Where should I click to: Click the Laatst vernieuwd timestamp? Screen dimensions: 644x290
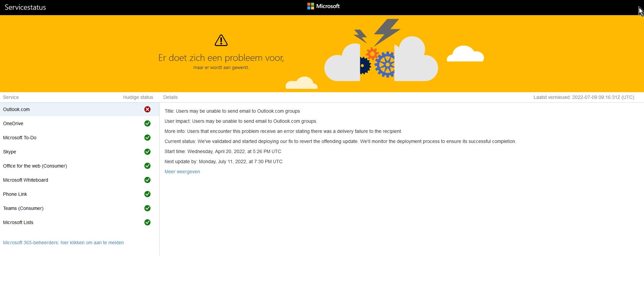[584, 97]
